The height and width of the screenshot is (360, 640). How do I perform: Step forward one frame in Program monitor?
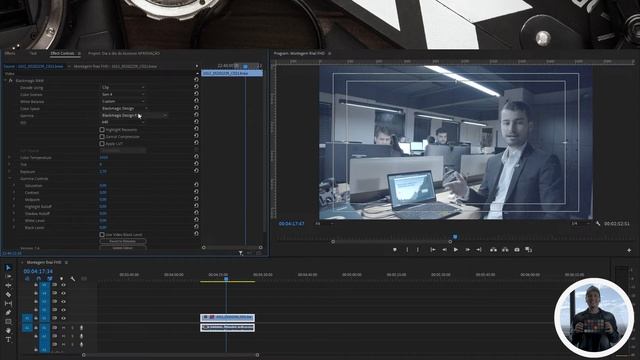coord(467,250)
